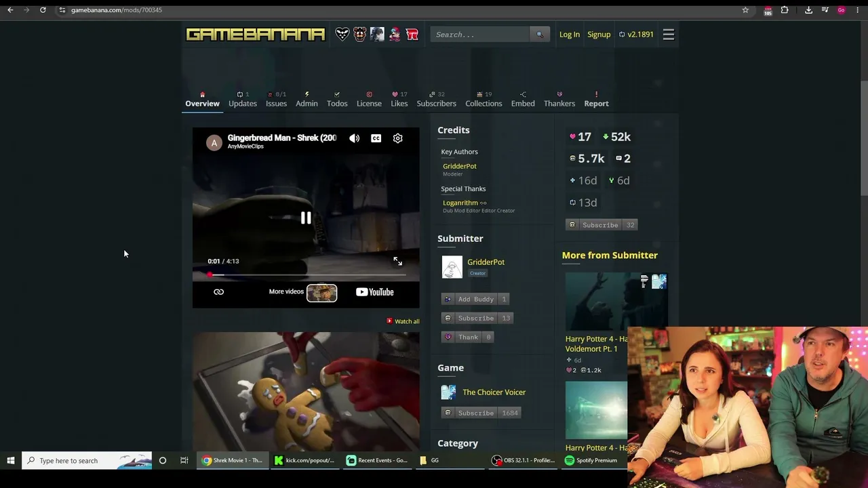Screen dimensions: 868x488
Task: Open Task View from the taskbar
Action: click(x=184, y=461)
